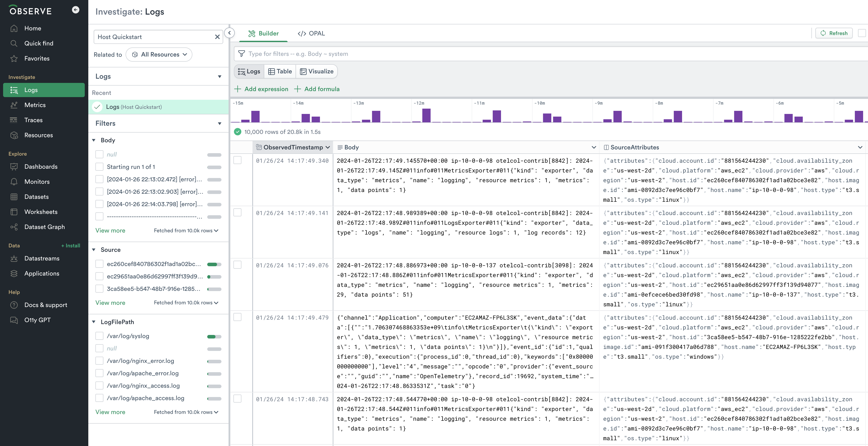The height and width of the screenshot is (446, 868).
Task: Click the Monitors bell icon
Action: tap(14, 182)
